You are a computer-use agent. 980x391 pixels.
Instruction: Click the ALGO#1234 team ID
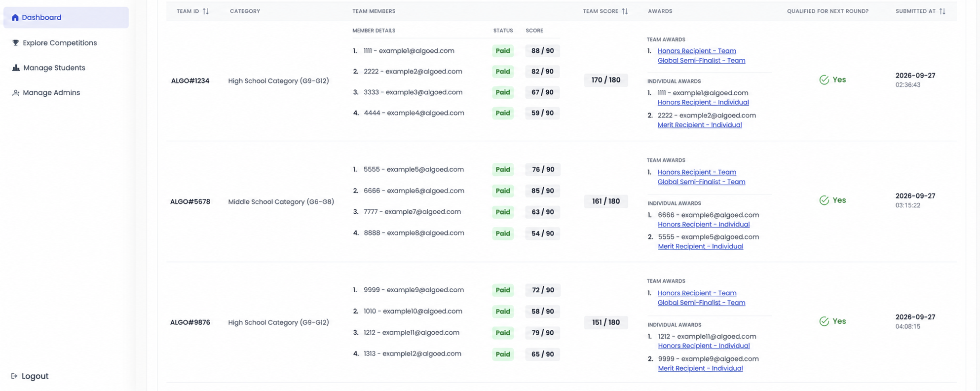190,81
